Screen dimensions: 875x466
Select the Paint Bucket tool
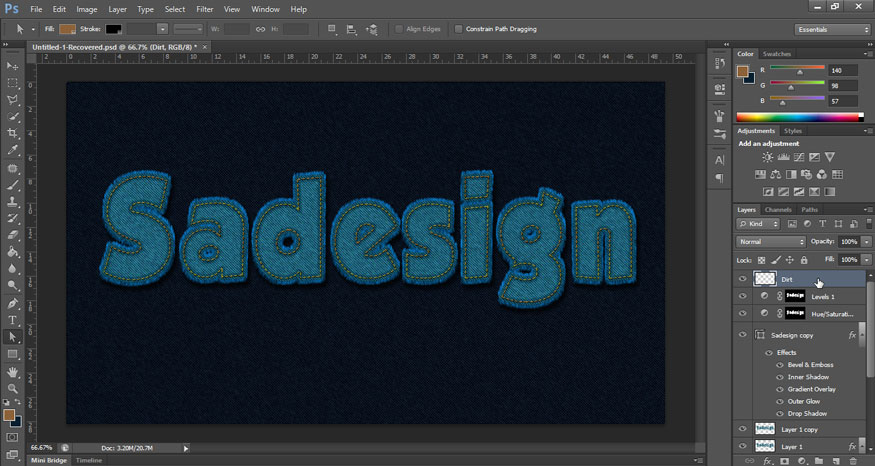(x=12, y=252)
